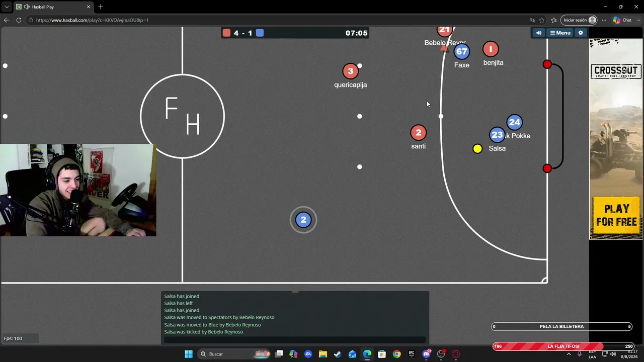Open Haxball settings gear

[581, 33]
